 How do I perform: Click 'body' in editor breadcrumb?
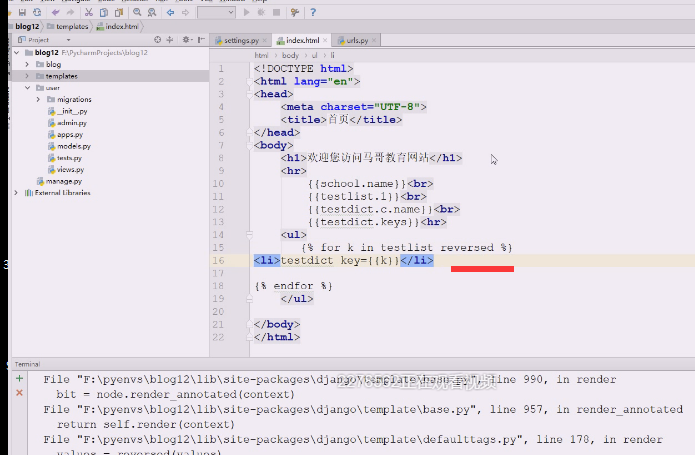point(290,55)
